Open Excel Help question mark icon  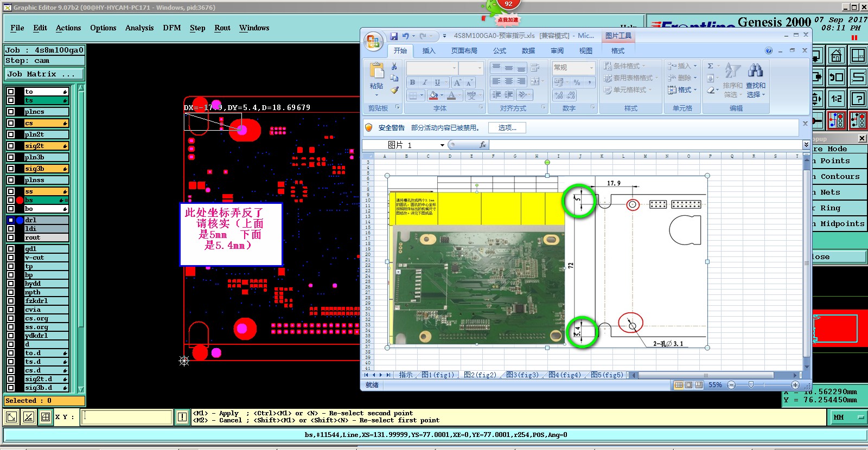click(x=769, y=50)
